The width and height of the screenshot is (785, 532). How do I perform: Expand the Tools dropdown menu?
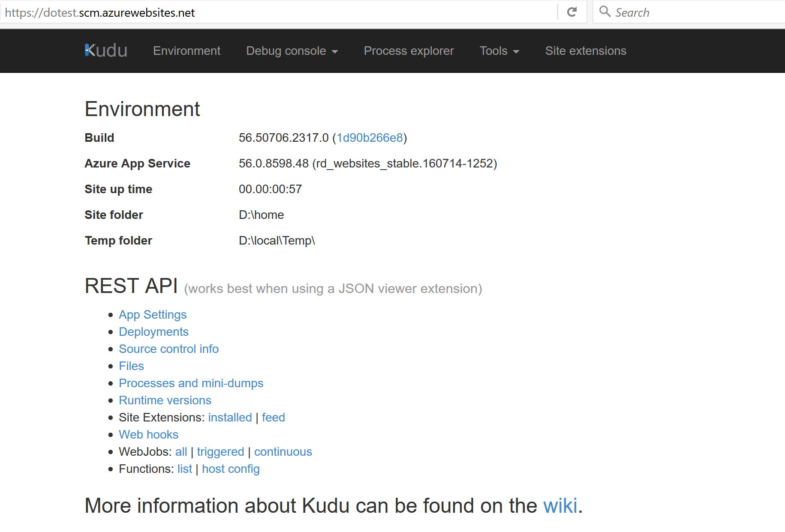point(499,51)
